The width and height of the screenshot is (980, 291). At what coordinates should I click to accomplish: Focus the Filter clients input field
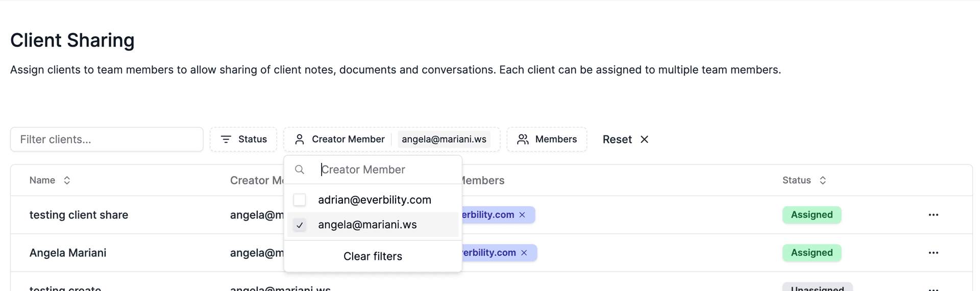(107, 139)
